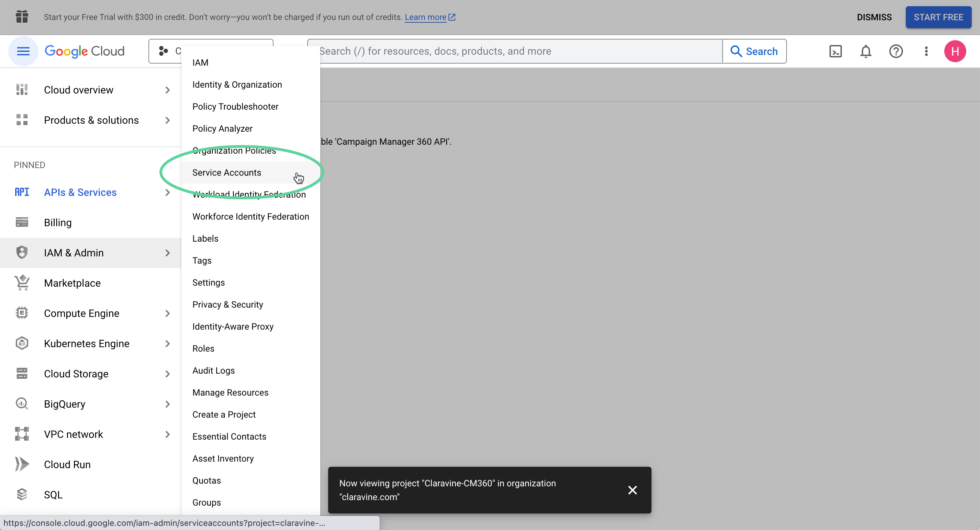Open Identity-Aware Proxy
Viewport: 980px width, 530px height.
[251, 327]
